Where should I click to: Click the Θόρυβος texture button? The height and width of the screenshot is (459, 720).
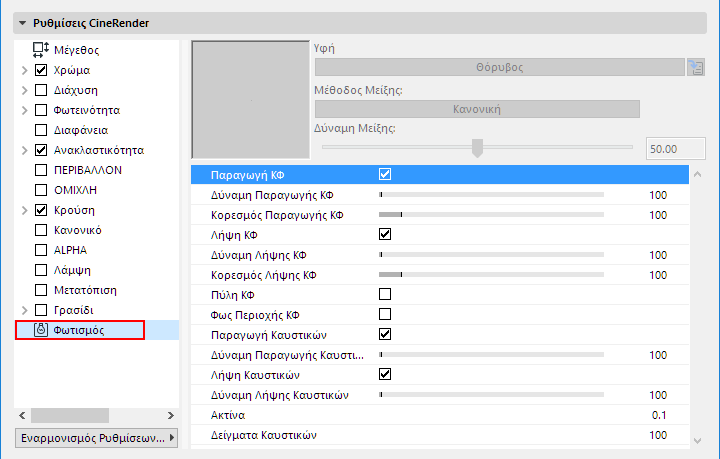pos(498,68)
